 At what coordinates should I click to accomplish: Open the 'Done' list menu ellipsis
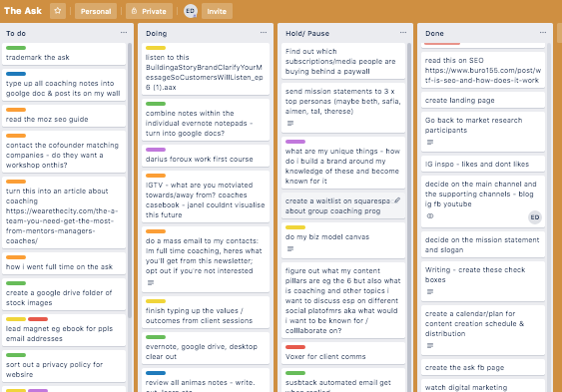pos(543,33)
